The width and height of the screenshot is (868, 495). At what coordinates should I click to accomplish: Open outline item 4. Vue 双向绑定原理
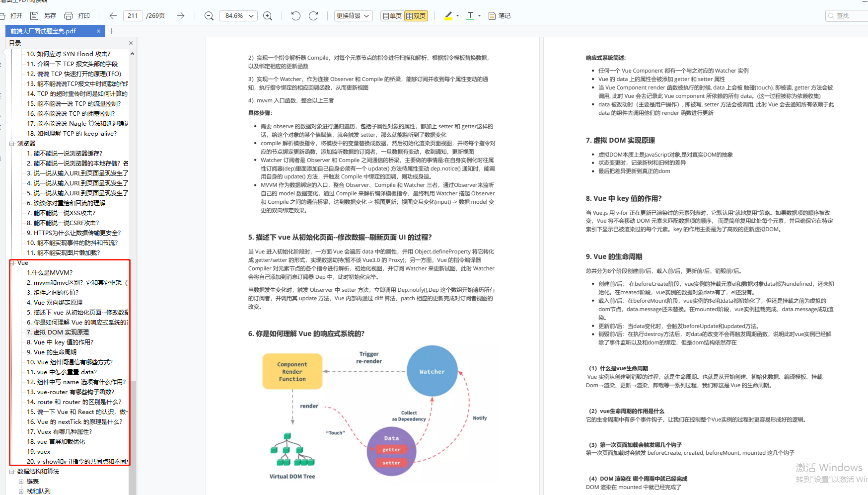pos(55,303)
